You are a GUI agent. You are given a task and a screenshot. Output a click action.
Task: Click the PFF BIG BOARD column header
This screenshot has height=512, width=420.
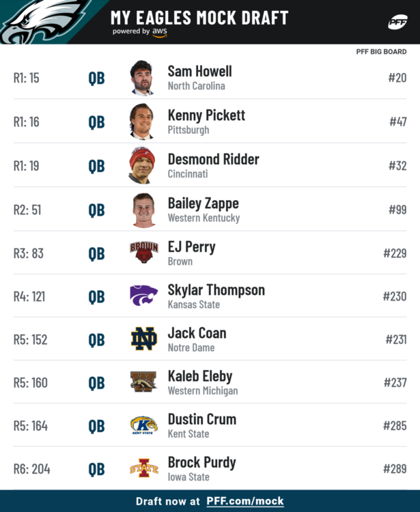[381, 52]
